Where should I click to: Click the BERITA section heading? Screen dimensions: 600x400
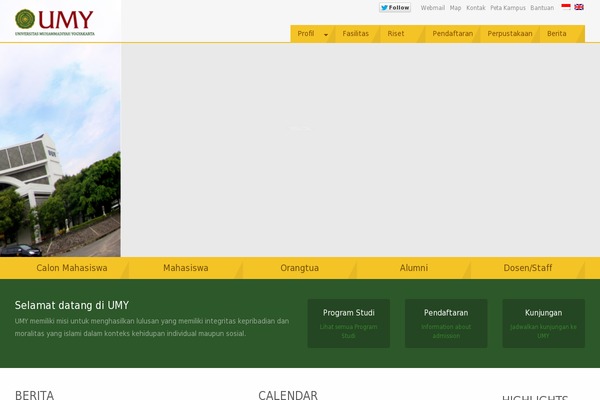pos(34,395)
